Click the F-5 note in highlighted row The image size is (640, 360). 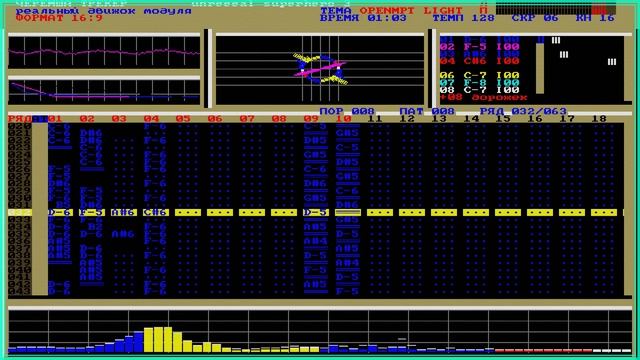pos(92,213)
